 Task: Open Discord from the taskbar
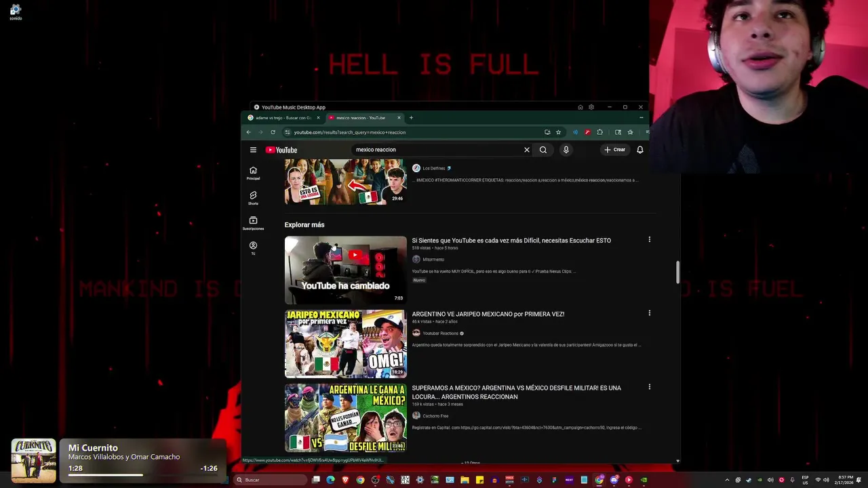(614, 480)
